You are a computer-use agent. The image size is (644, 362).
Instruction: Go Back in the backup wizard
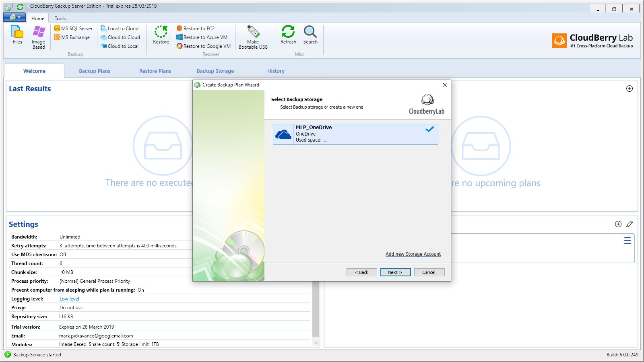(x=361, y=272)
